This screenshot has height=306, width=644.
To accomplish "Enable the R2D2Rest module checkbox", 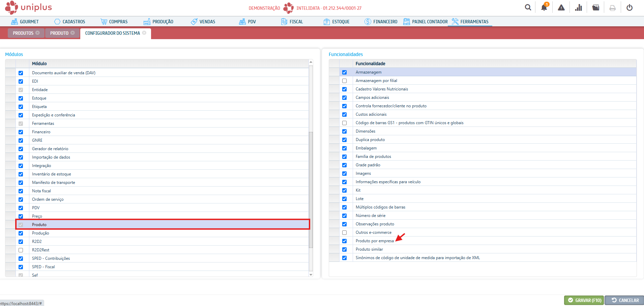I will coord(21,250).
